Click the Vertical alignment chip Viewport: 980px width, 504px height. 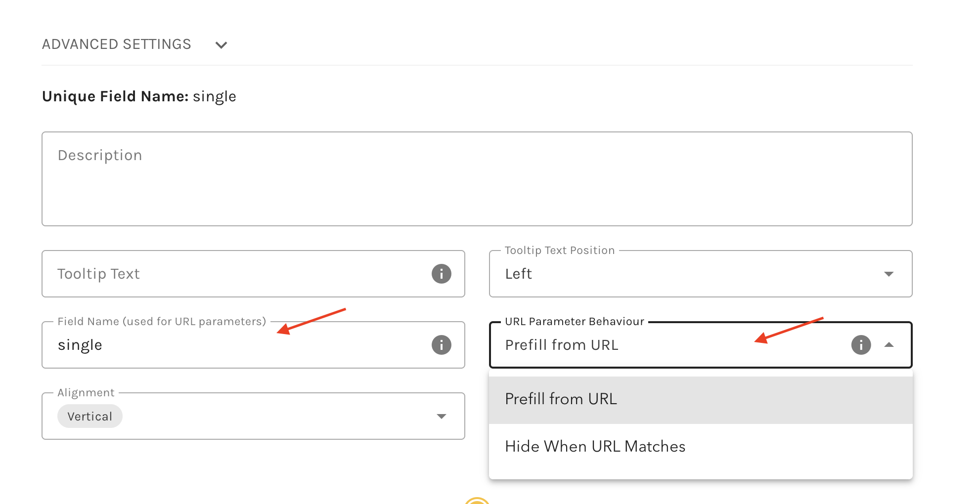coord(89,416)
